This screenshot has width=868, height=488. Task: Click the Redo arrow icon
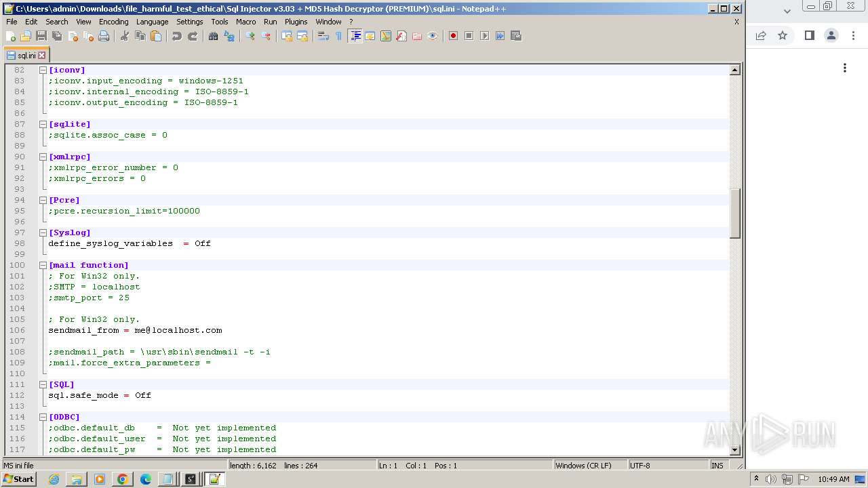[193, 36]
